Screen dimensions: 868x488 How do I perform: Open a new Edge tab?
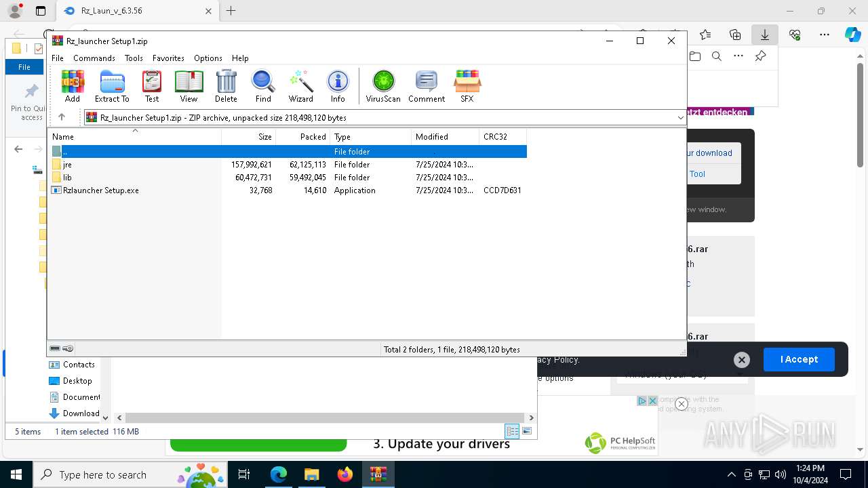tap(231, 11)
